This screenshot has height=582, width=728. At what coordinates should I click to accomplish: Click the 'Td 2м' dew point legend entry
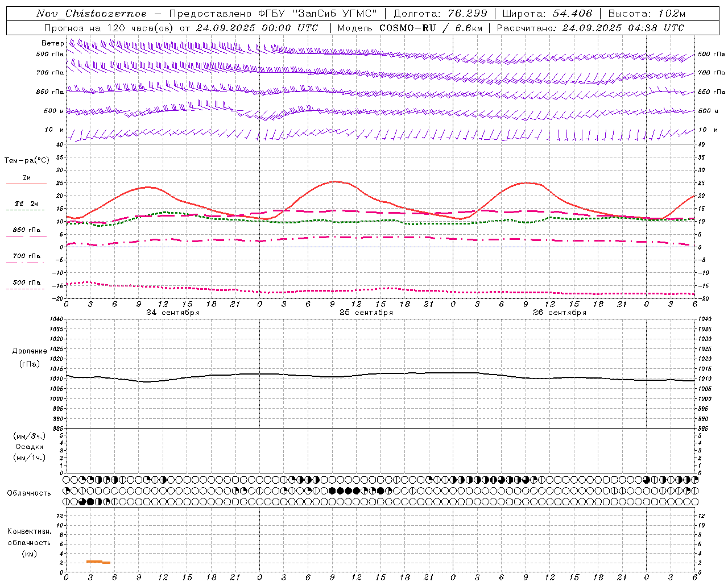[27, 203]
